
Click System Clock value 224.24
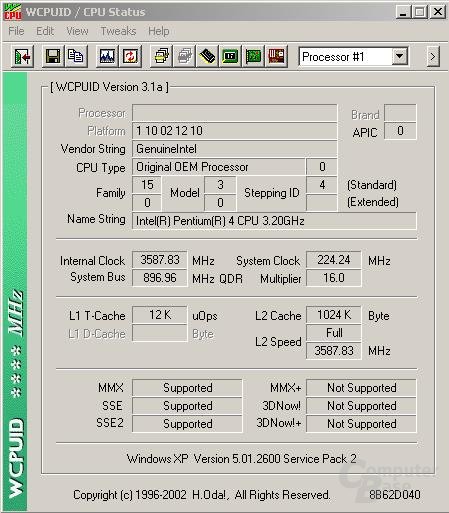coord(334,260)
